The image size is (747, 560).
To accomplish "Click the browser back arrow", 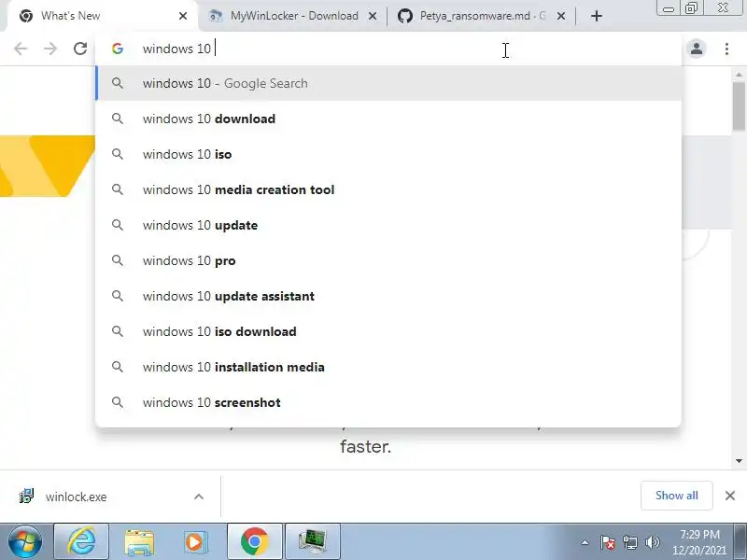I will click(21, 49).
